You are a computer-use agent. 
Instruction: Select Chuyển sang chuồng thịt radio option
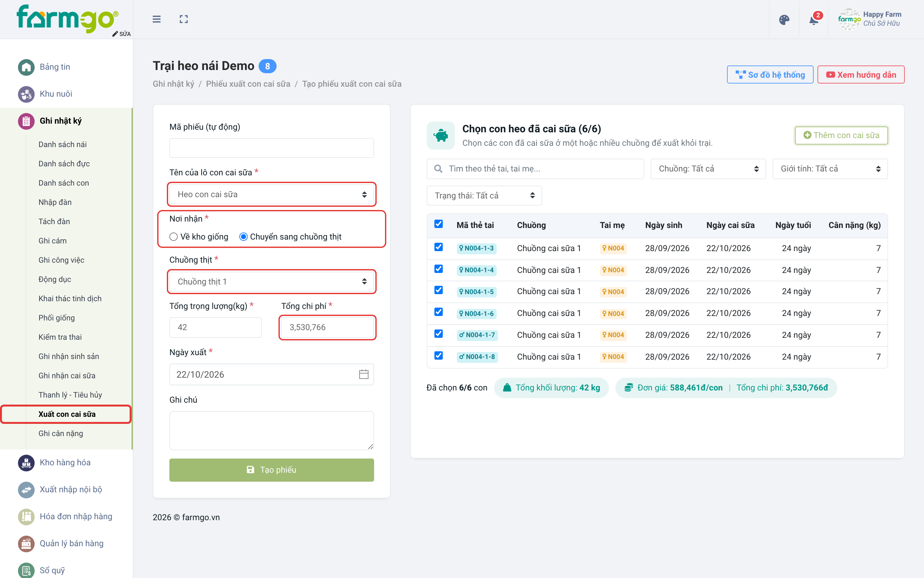[243, 237]
